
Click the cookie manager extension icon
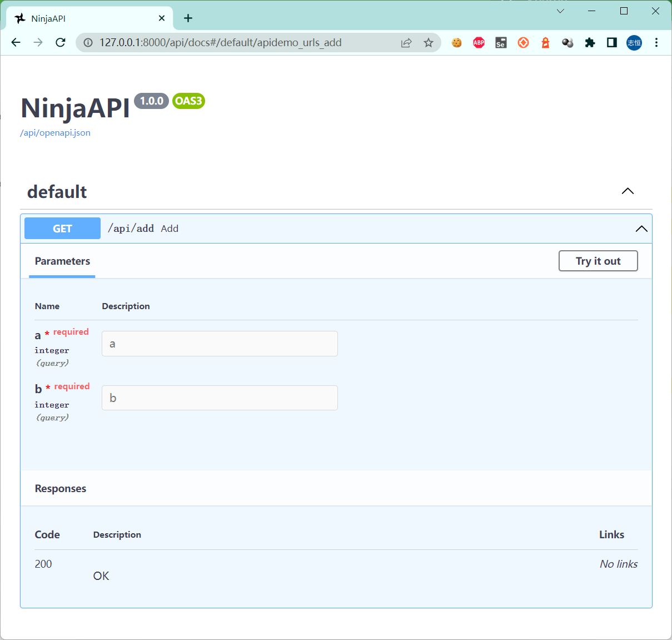[x=456, y=42]
